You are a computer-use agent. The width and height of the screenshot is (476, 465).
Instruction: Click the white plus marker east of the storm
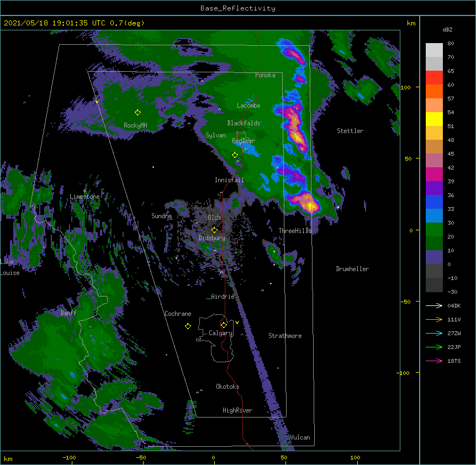click(338, 207)
